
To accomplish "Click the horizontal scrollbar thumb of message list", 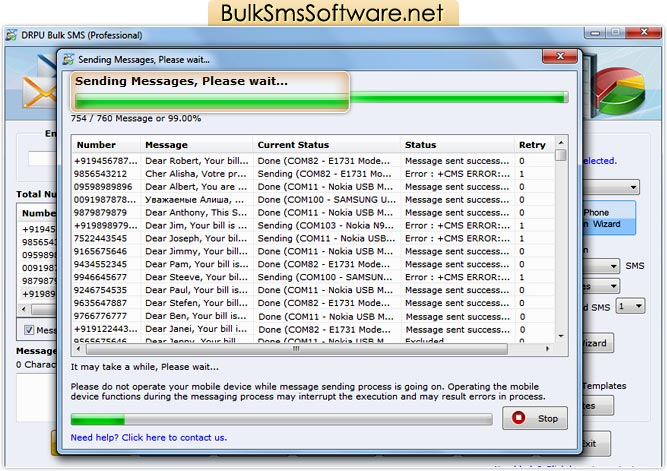I will [x=296, y=349].
